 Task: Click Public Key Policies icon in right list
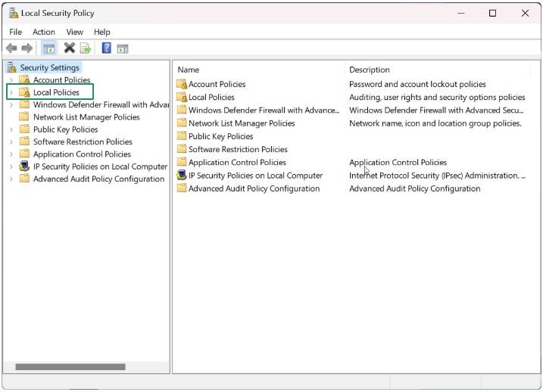pos(182,136)
